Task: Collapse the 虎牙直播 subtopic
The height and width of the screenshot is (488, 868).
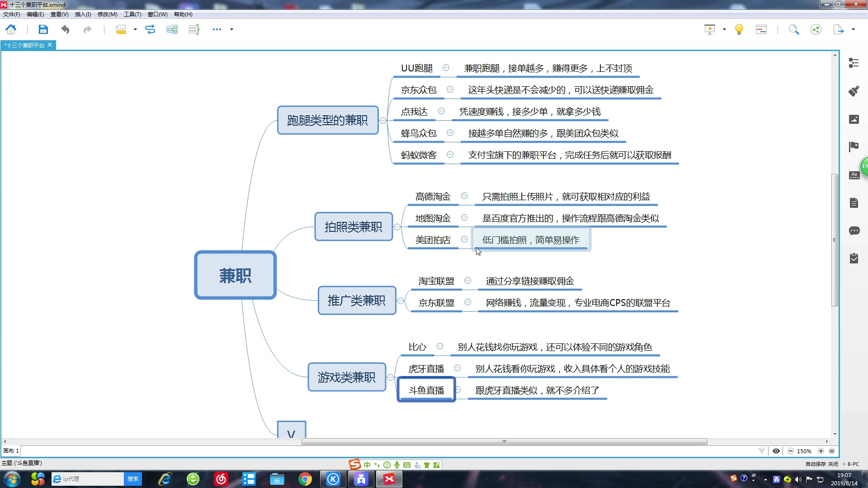Action: click(458, 368)
